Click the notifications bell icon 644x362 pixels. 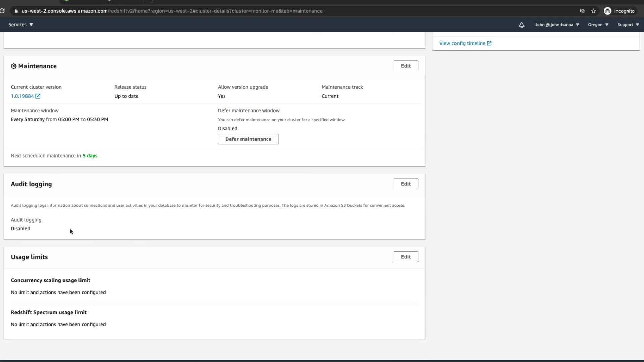pyautogui.click(x=521, y=25)
